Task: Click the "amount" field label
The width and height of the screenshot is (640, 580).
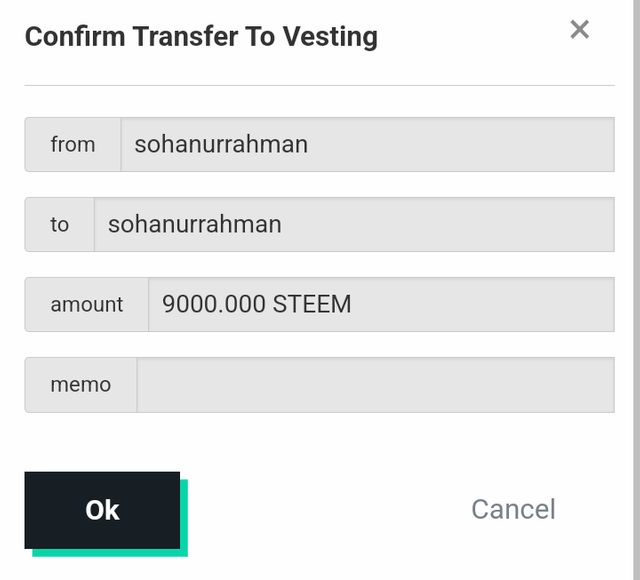Action: point(87,304)
